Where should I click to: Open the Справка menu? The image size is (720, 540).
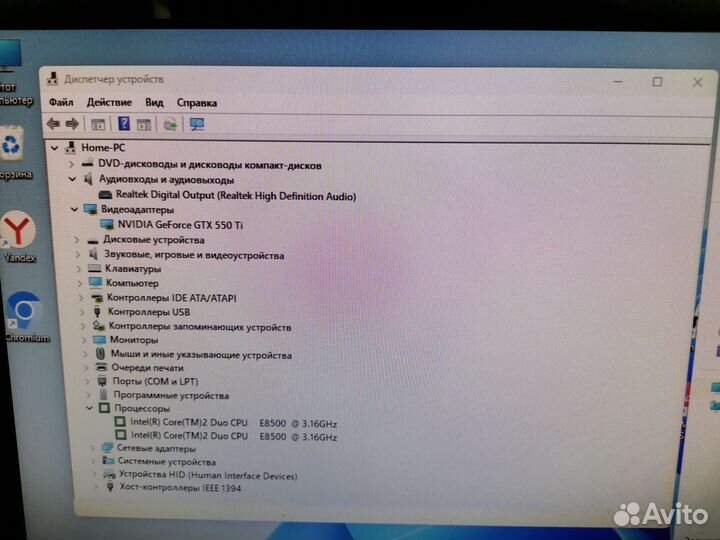tap(197, 103)
